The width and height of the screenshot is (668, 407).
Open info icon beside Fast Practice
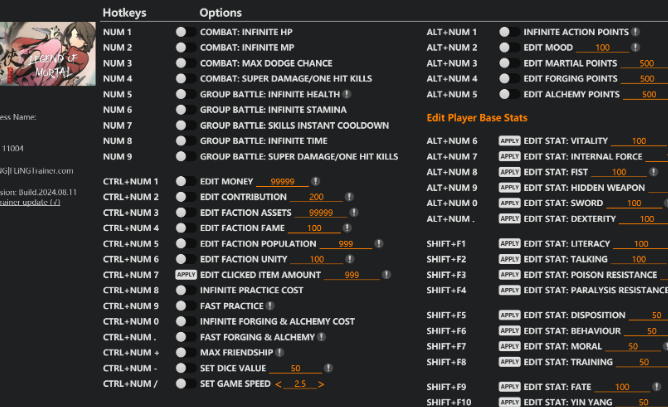pos(270,306)
